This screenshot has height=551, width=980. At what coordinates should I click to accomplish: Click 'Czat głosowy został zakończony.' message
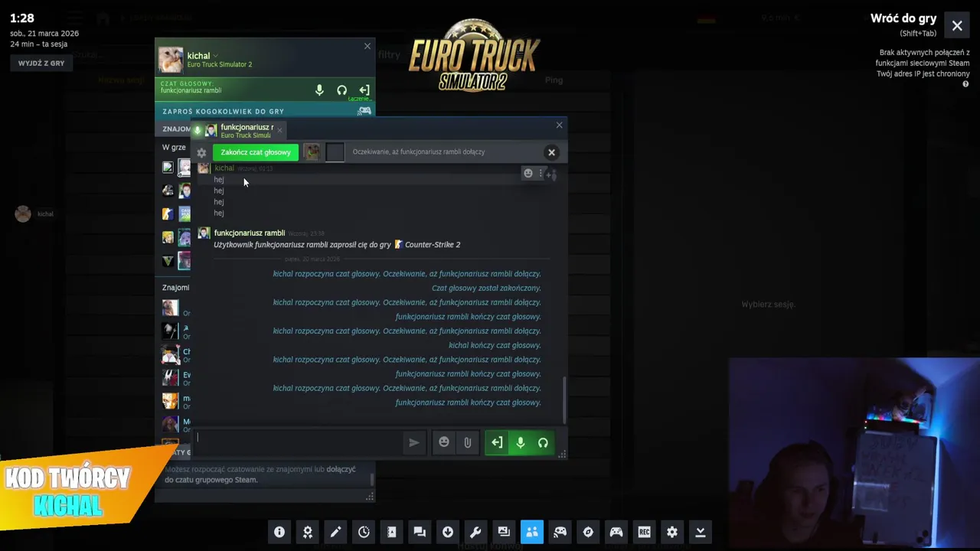click(x=486, y=289)
